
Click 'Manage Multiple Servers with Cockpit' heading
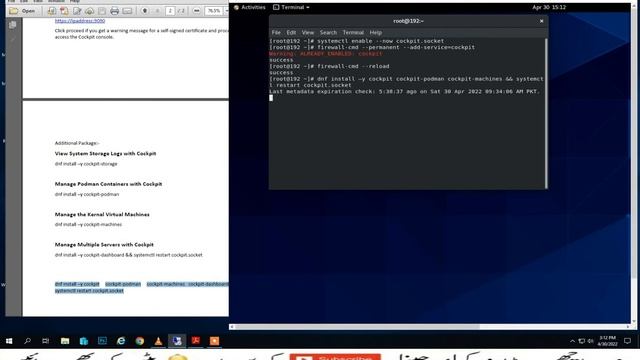tap(104, 244)
